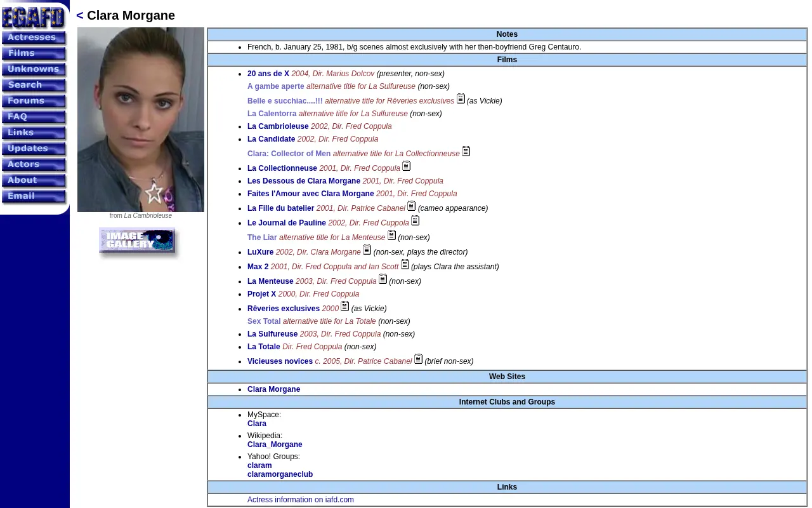Open the MySpace Clara link
This screenshot has width=812, height=508.
pos(257,424)
